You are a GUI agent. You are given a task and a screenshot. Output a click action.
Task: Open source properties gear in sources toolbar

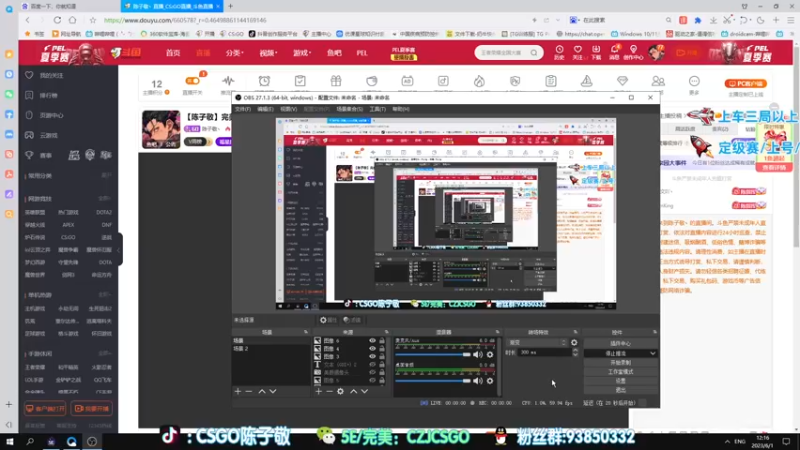[340, 391]
